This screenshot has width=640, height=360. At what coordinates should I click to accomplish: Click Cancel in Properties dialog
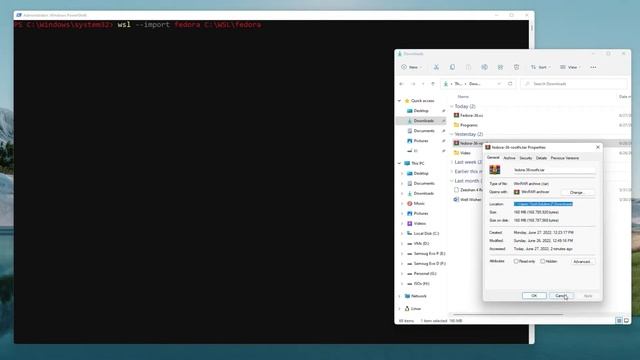[561, 296]
